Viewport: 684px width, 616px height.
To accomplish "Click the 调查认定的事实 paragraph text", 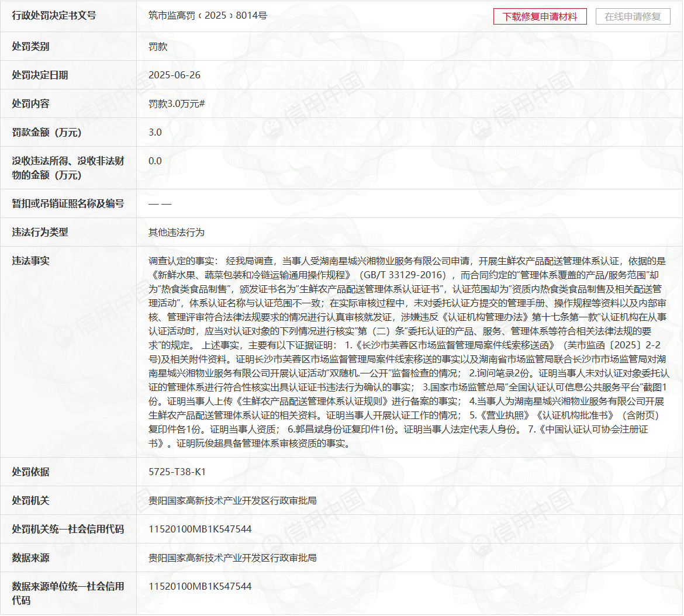I will (x=408, y=352).
